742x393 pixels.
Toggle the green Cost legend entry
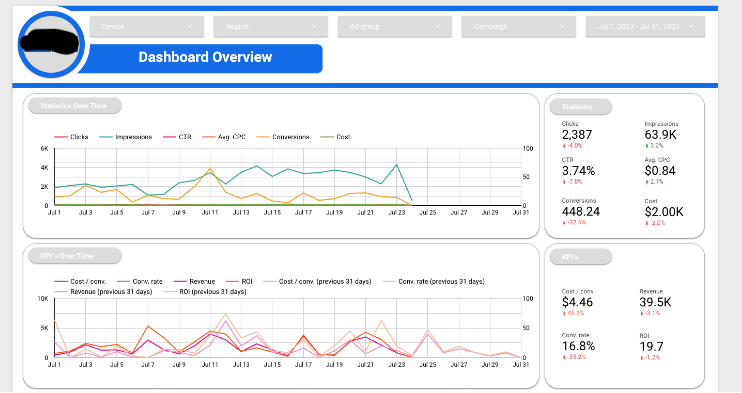[x=336, y=137]
